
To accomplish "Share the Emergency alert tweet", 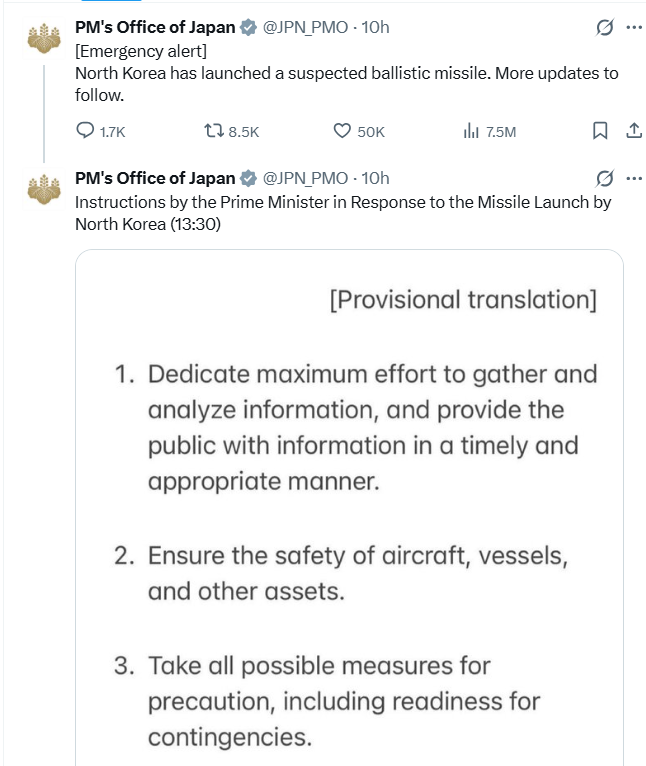I will click(633, 130).
